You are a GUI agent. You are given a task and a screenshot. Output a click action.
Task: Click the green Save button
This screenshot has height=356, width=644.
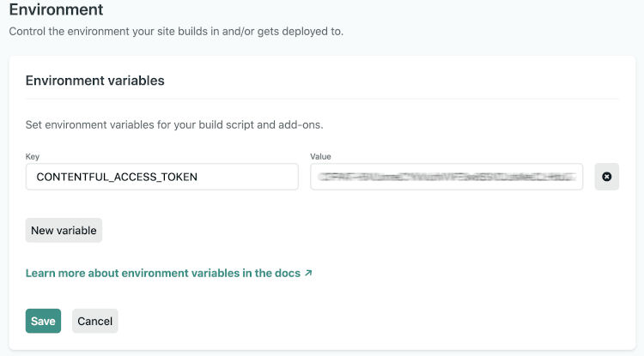click(x=43, y=321)
